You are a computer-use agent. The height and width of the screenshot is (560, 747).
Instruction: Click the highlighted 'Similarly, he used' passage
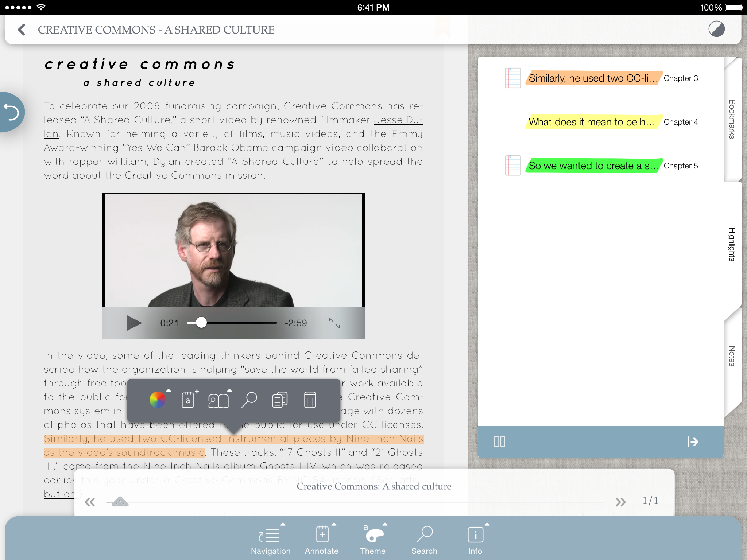pyautogui.click(x=233, y=446)
